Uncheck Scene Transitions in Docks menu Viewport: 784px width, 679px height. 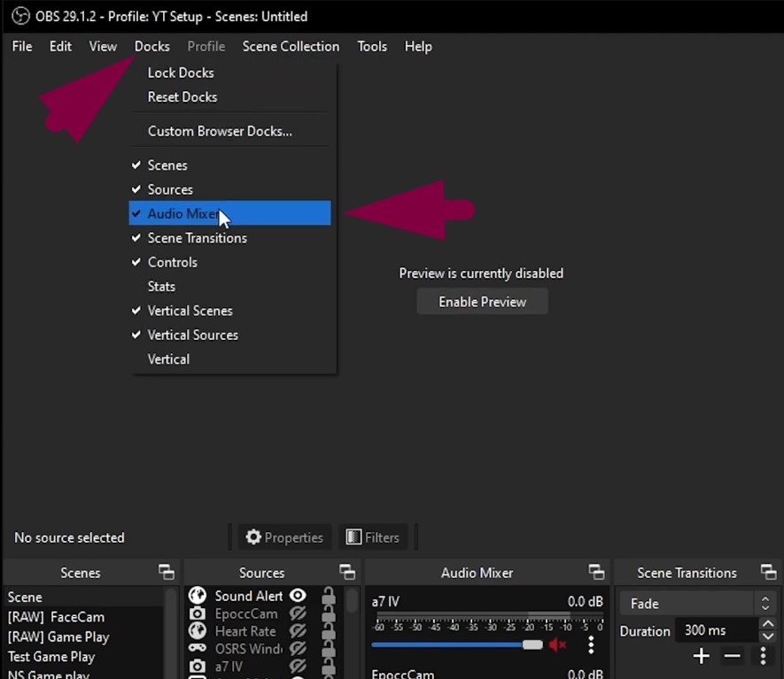[230, 238]
